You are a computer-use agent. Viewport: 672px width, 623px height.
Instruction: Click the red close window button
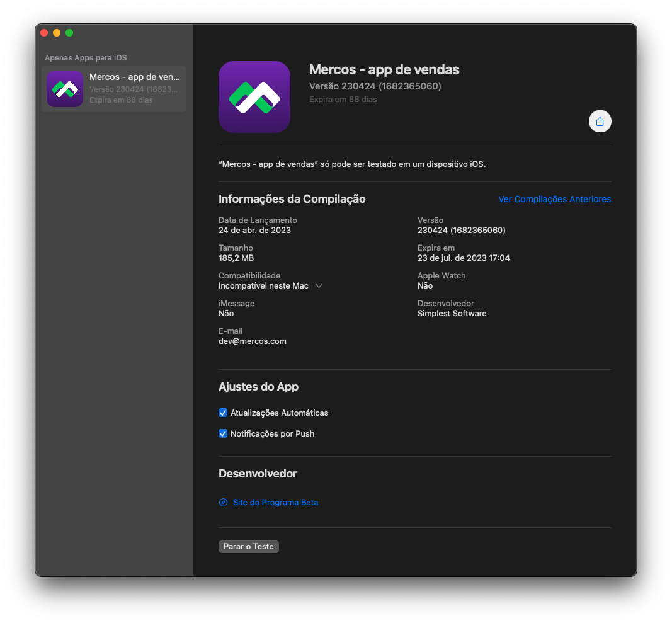click(x=44, y=33)
